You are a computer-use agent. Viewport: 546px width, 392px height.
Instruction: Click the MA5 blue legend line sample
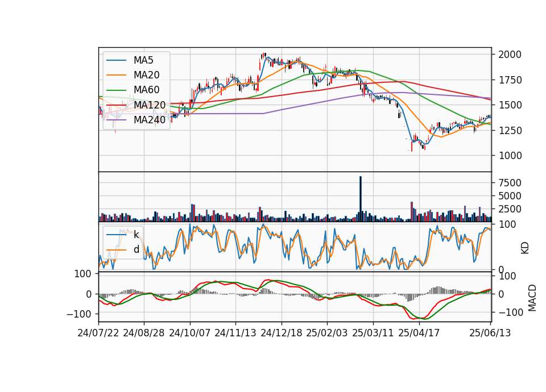pyautogui.click(x=116, y=61)
